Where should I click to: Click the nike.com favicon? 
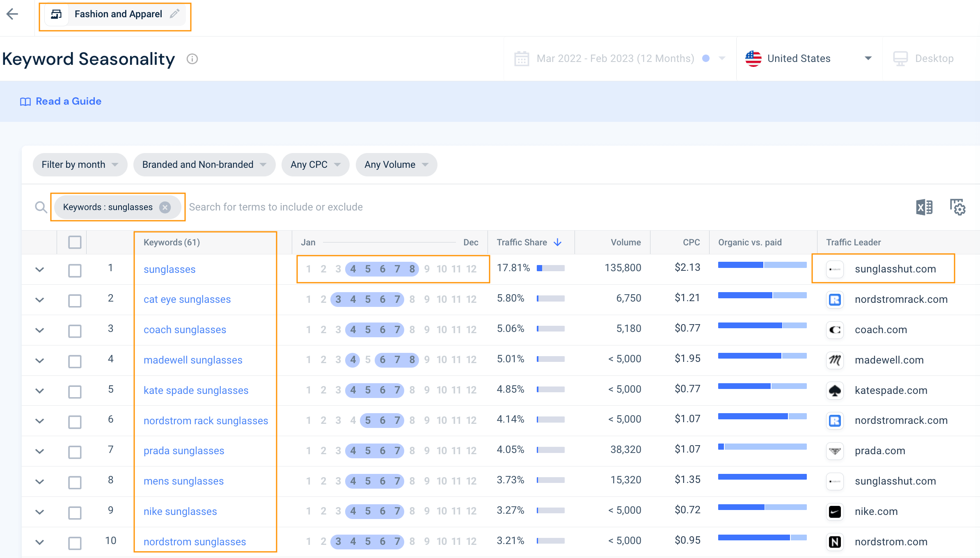[835, 512]
